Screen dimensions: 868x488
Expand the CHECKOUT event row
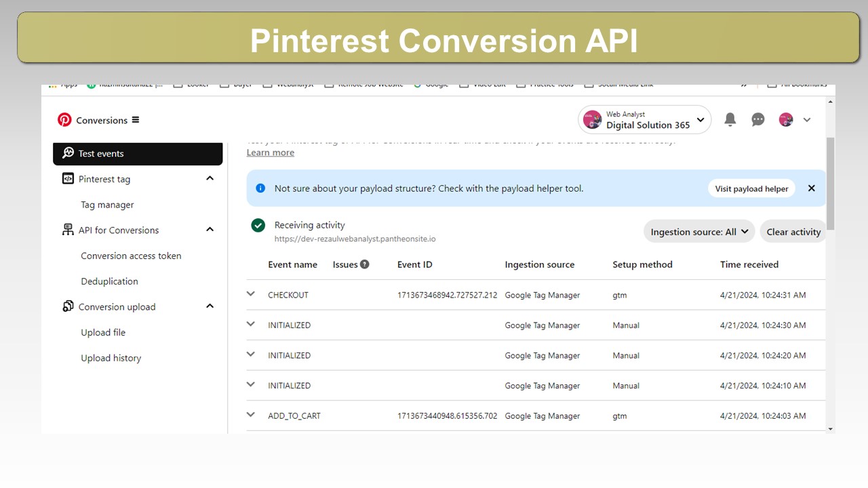pyautogui.click(x=251, y=294)
